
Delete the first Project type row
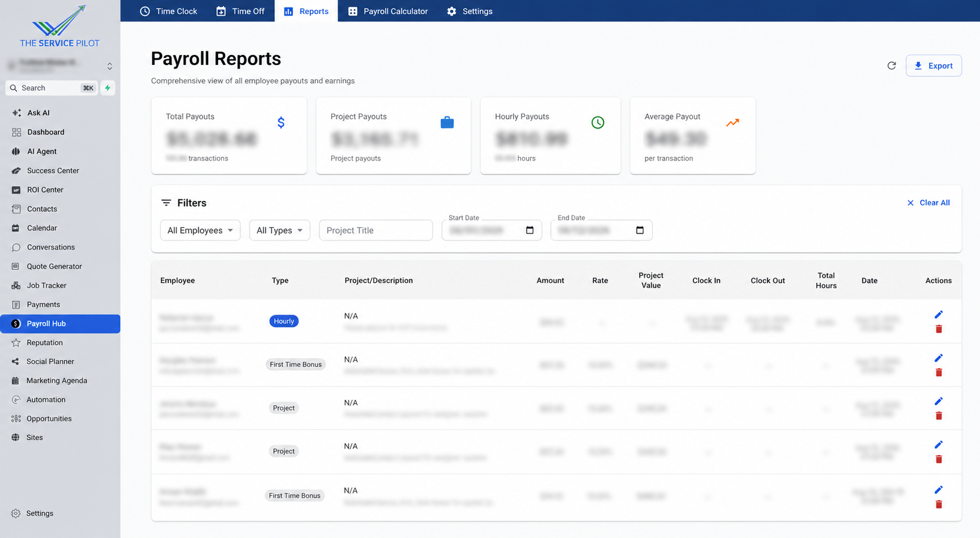pyautogui.click(x=938, y=416)
